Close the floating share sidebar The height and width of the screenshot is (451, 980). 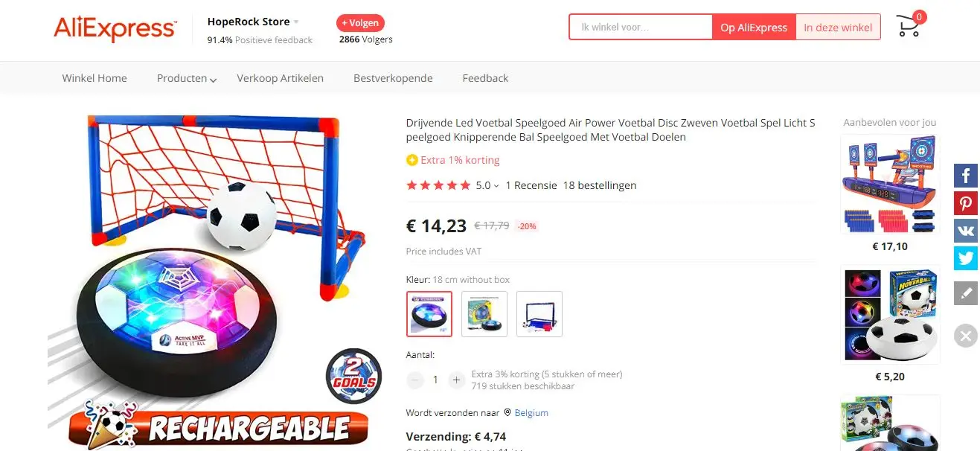[966, 336]
